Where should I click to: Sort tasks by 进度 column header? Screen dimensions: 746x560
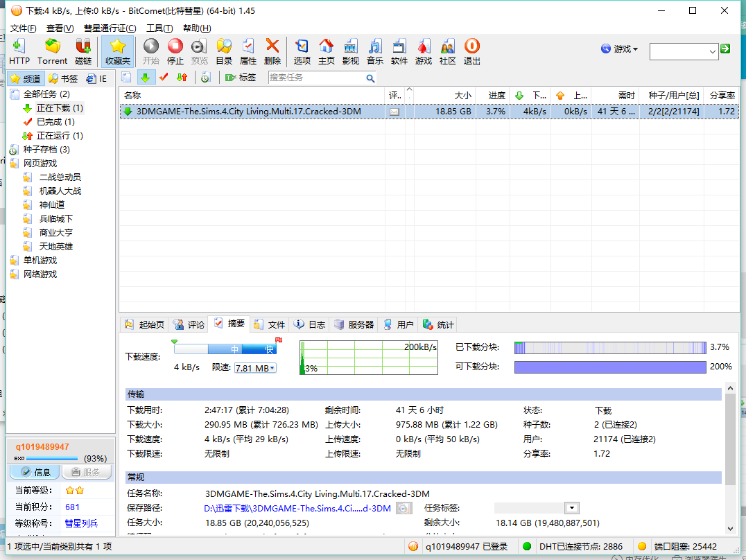click(x=492, y=96)
